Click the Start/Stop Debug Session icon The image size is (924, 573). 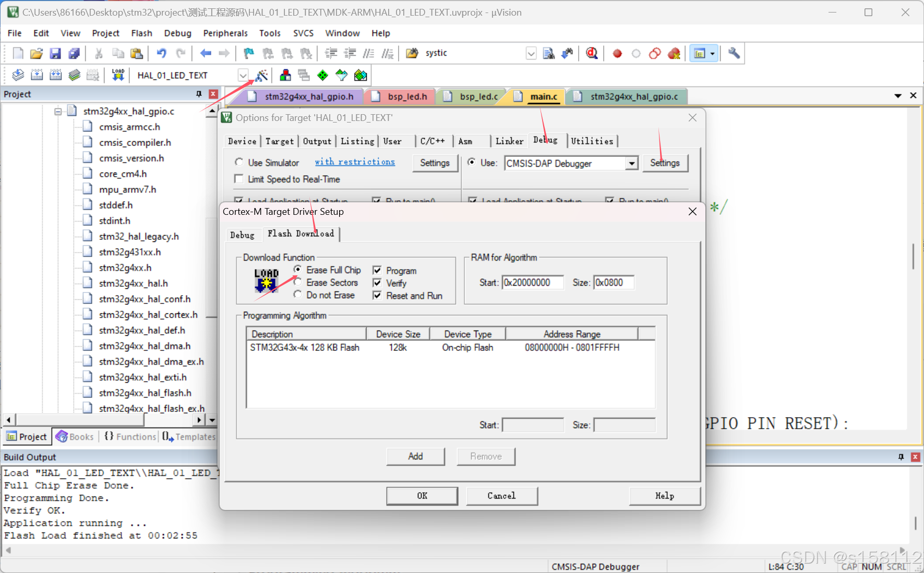(x=592, y=53)
